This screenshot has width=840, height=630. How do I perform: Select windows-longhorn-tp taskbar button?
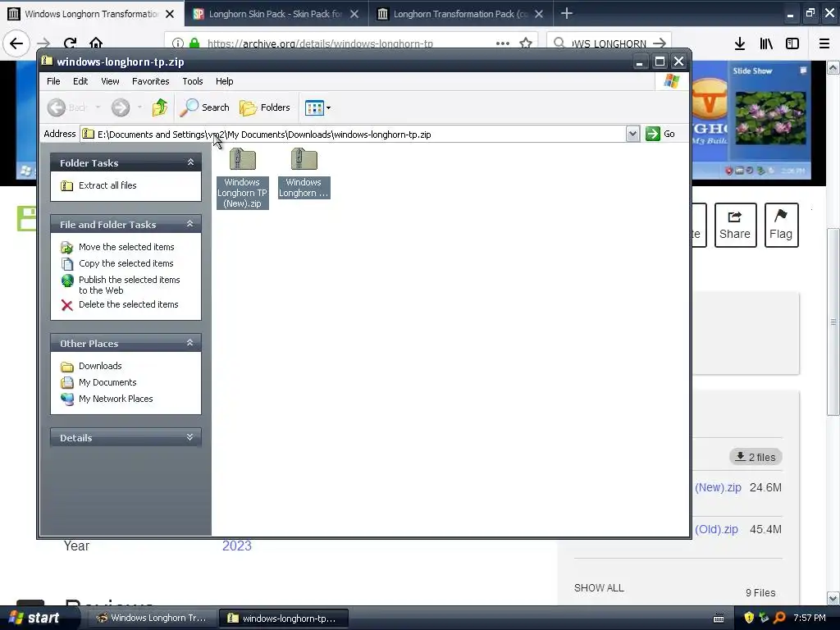(x=284, y=618)
